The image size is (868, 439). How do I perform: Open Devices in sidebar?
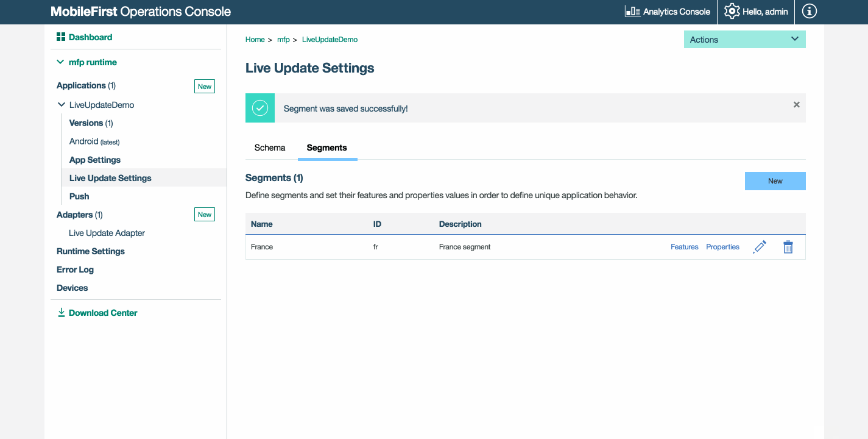[x=72, y=288]
